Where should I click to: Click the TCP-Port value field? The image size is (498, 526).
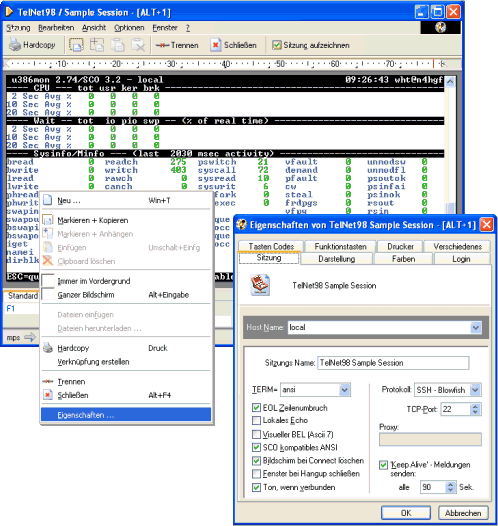pos(456,409)
